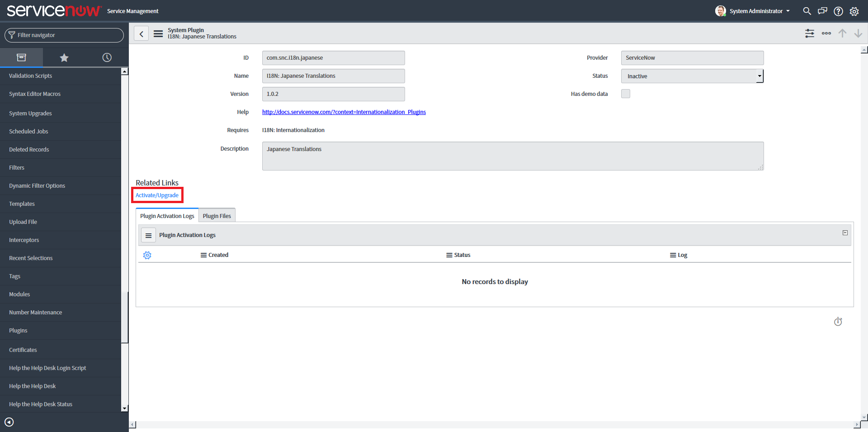The height and width of the screenshot is (432, 868).
Task: Open more options ellipsis icon
Action: point(826,33)
